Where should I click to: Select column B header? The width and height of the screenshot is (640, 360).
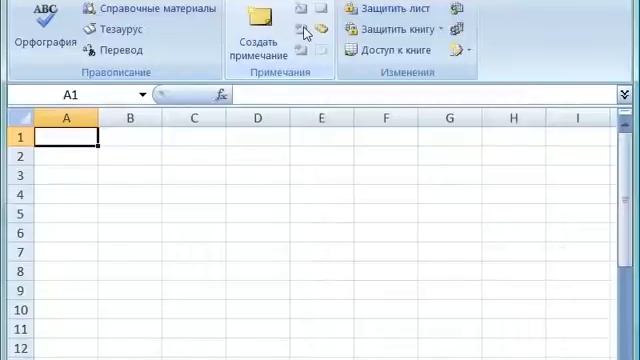[x=130, y=118]
